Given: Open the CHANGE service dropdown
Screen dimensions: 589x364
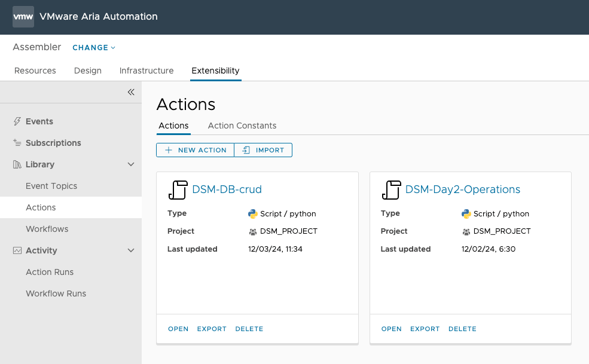Looking at the screenshot, I should pyautogui.click(x=94, y=48).
